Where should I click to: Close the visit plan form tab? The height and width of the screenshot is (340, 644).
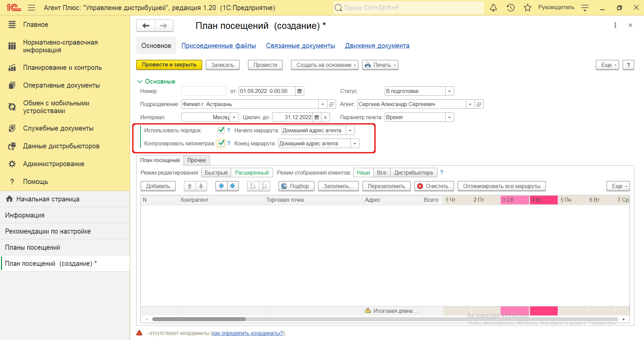tap(630, 25)
